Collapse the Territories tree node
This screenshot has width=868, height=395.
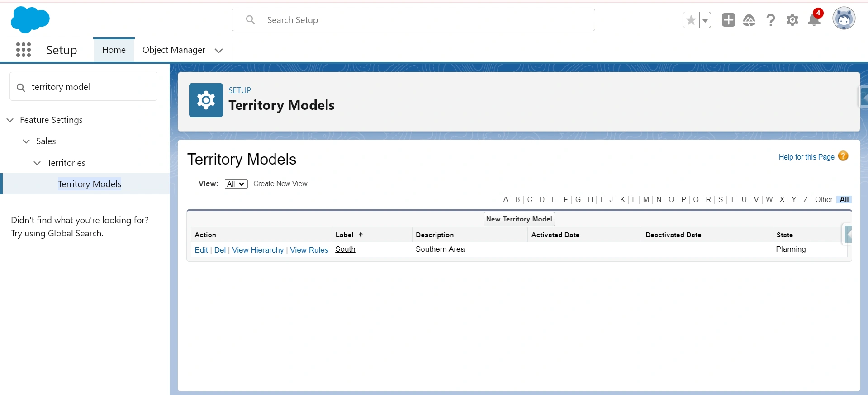(x=37, y=163)
